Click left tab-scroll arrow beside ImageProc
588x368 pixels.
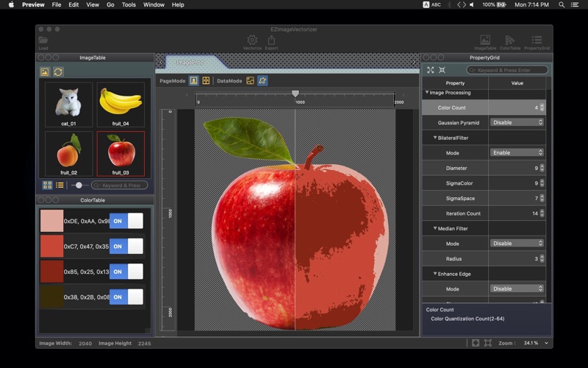161,63
